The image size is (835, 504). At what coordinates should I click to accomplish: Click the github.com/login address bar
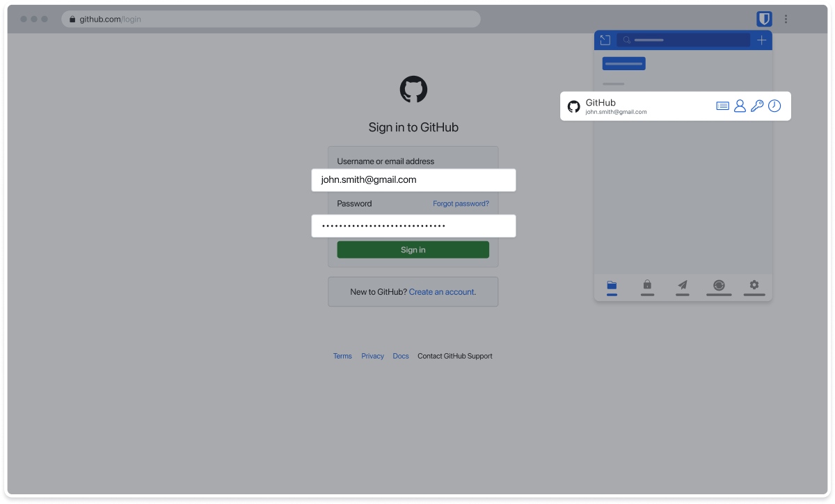271,19
